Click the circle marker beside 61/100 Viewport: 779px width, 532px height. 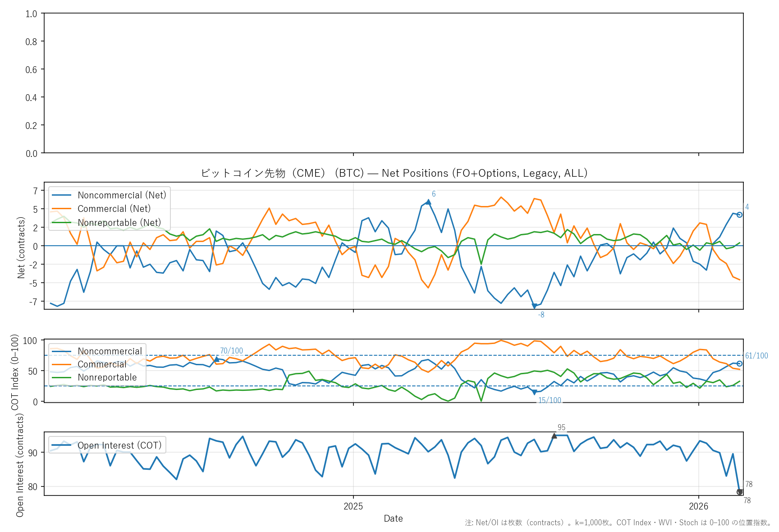pos(739,363)
